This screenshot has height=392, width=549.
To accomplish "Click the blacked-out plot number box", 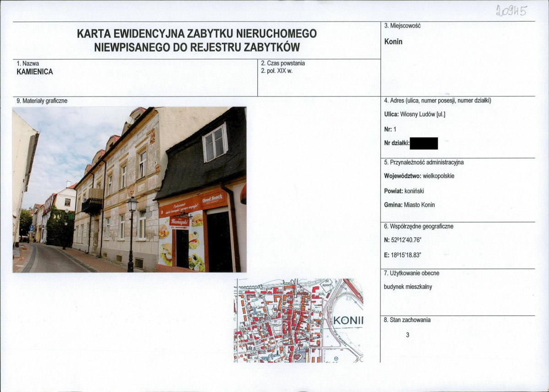I will pyautogui.click(x=424, y=143).
